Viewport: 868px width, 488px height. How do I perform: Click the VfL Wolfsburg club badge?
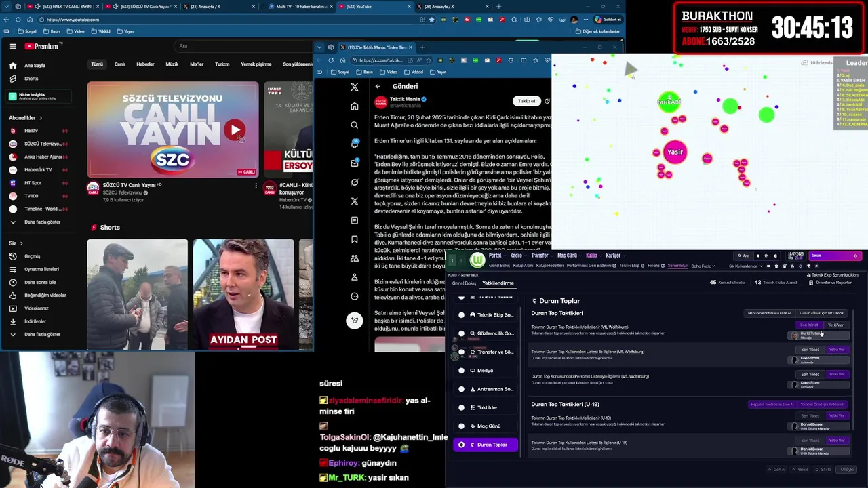pyautogui.click(x=477, y=260)
